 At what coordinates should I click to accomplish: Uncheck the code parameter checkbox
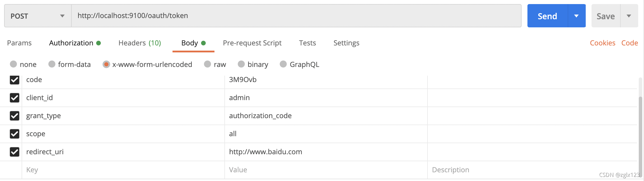click(15, 80)
